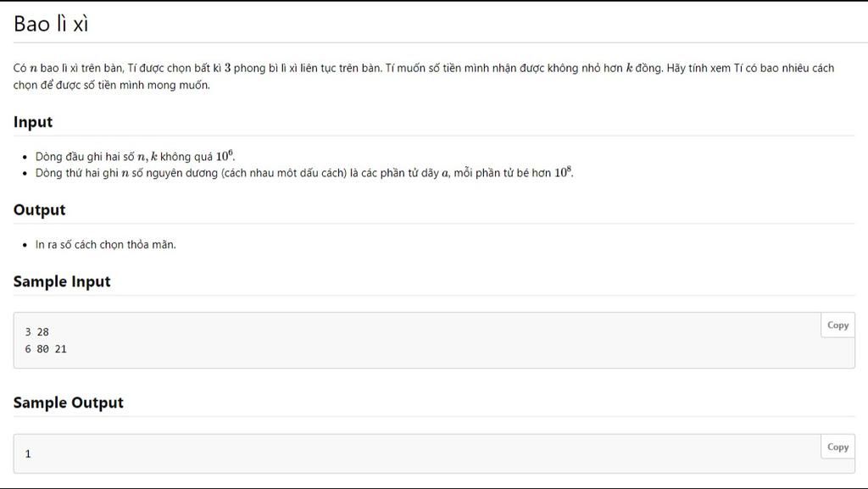This screenshot has width=868, height=489.
Task: Click the '3 28' line in sample input
Action: 37,332
